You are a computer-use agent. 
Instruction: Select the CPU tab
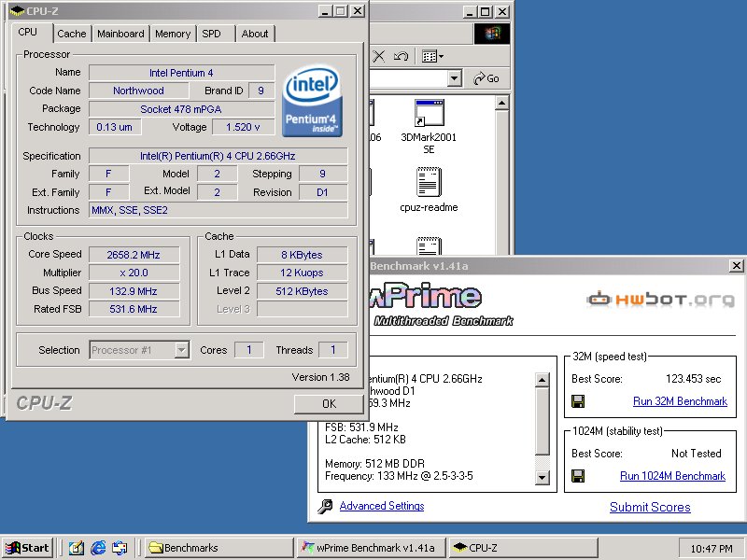click(x=28, y=32)
